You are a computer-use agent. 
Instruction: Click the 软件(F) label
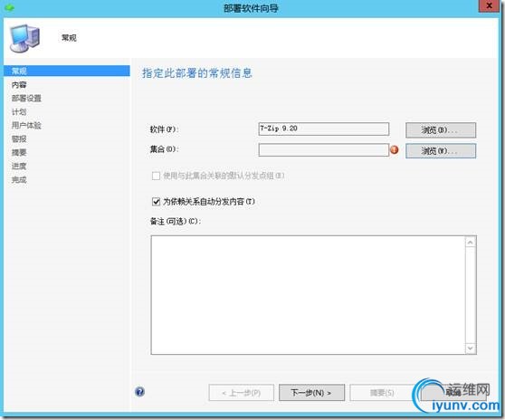164,129
